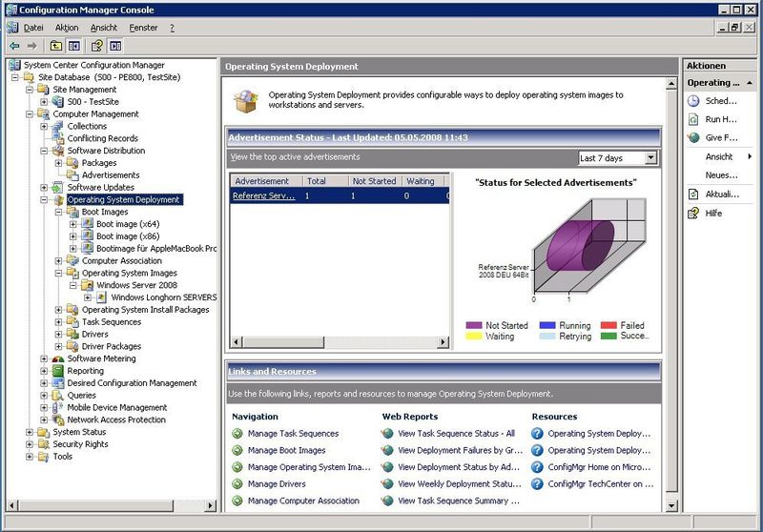The image size is (763, 532).
Task: Toggle the console tree pane icon
Action: [74, 46]
